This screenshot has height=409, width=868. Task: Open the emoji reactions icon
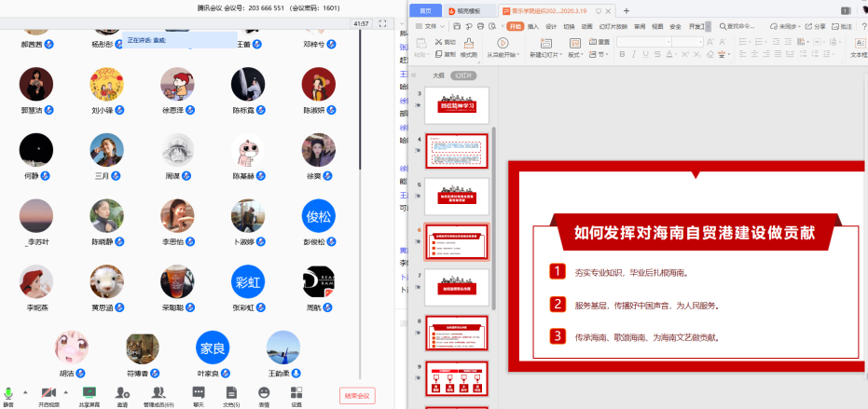tap(264, 393)
